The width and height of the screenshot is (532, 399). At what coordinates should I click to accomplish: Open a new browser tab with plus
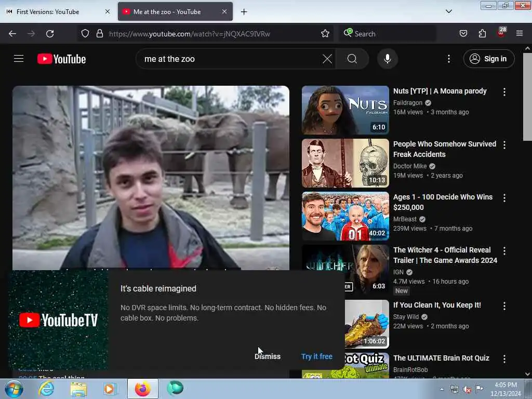click(x=244, y=12)
